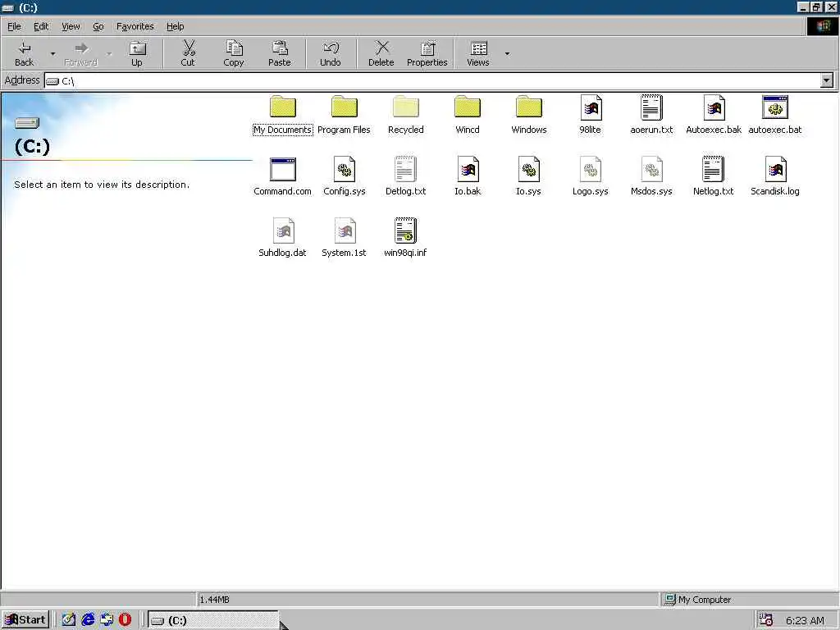The width and height of the screenshot is (840, 630).
Task: Click the Delete toolbar icon
Action: (x=381, y=53)
